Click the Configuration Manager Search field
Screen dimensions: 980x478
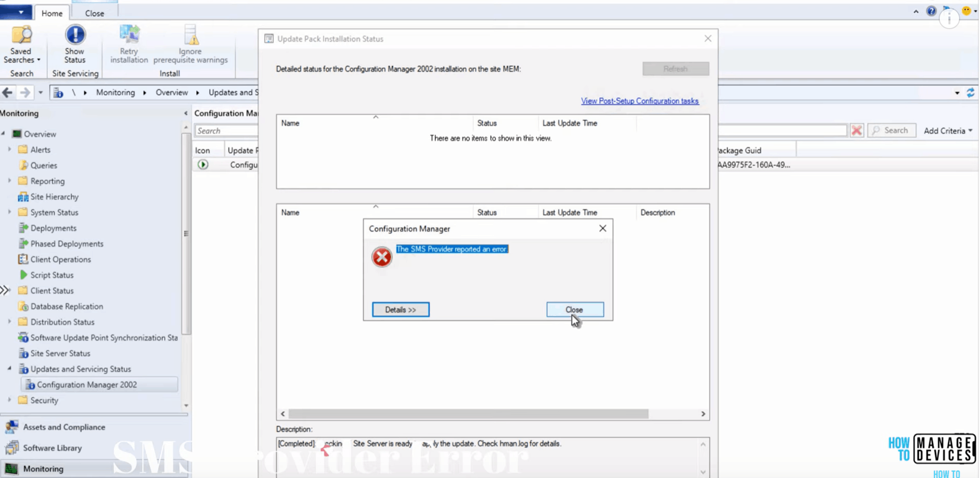(x=226, y=131)
